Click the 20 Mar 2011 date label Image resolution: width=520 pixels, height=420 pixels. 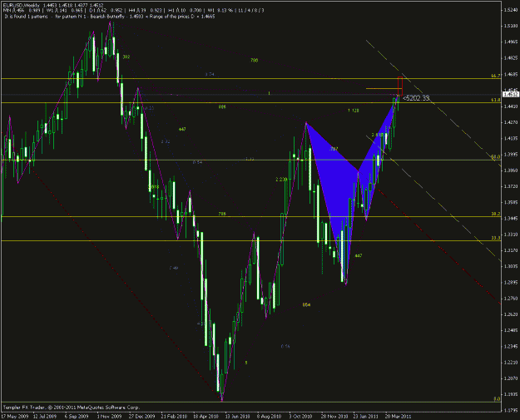(x=398, y=417)
